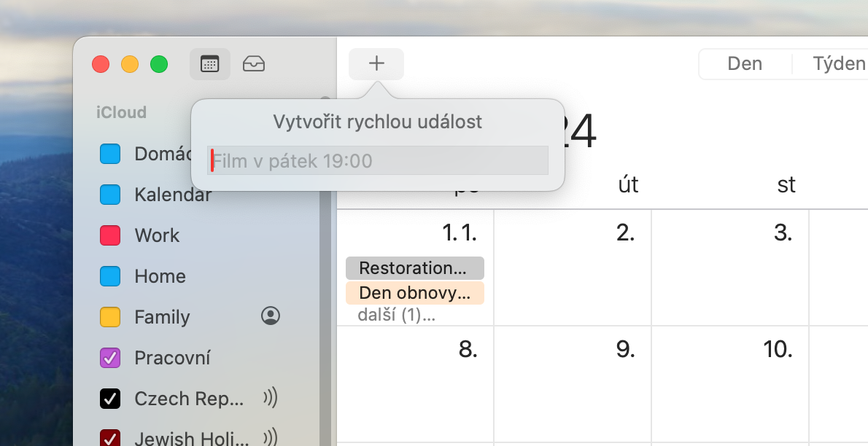Click the Family calendar shared person icon

coord(271,316)
